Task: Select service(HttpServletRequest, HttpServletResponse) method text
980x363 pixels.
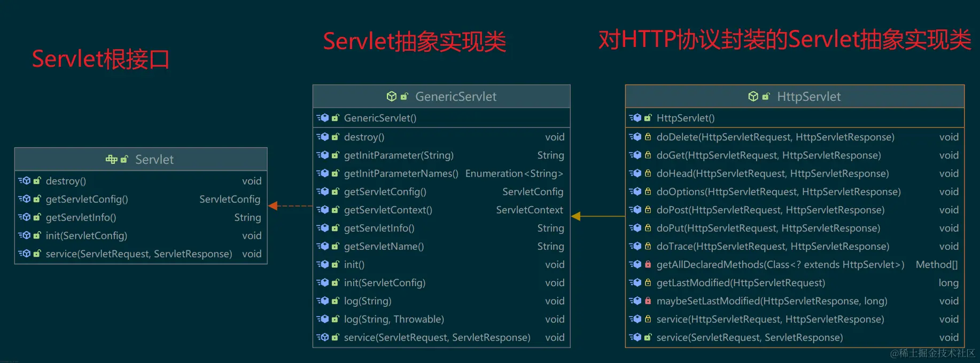Action: tap(771, 319)
